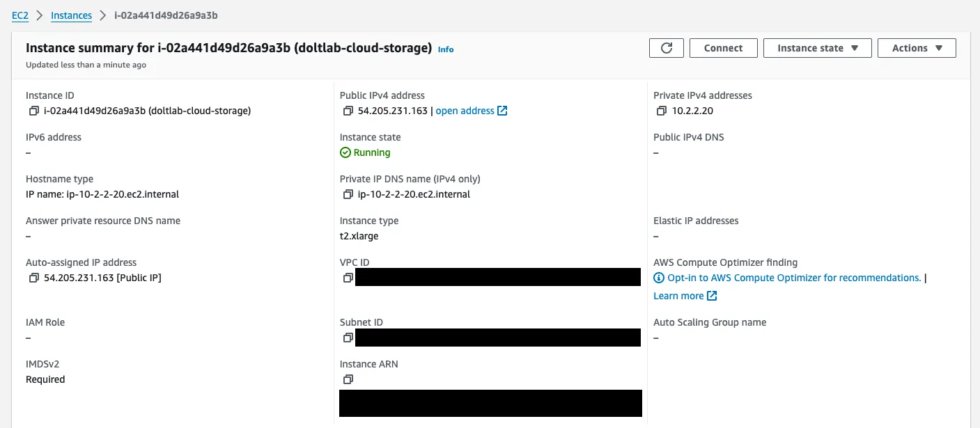
Task: Open the Instance state dropdown
Action: [x=816, y=48]
